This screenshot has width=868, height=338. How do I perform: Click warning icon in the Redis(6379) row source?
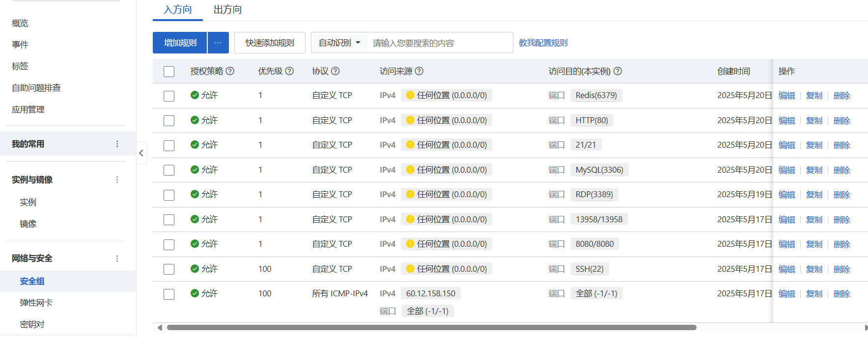(410, 95)
